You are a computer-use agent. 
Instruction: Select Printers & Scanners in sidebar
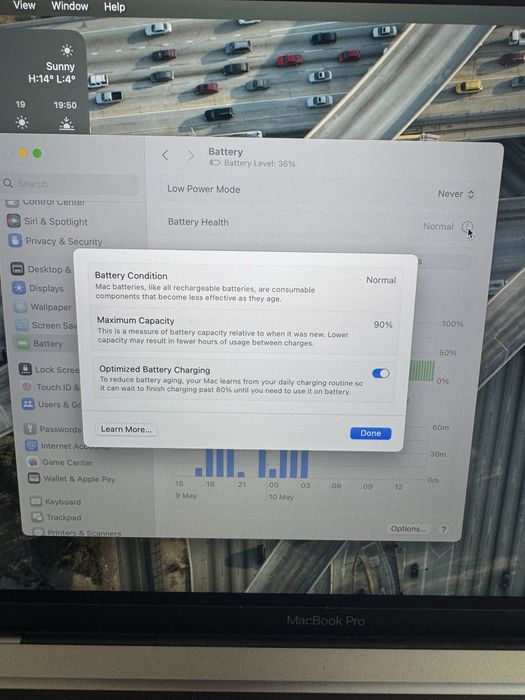click(78, 532)
